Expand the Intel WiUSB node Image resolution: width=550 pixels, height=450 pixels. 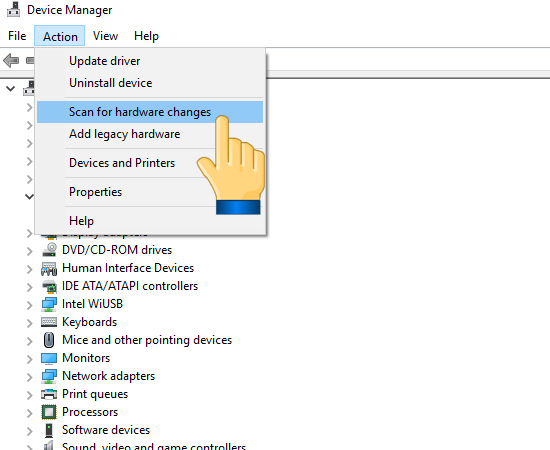(29, 304)
